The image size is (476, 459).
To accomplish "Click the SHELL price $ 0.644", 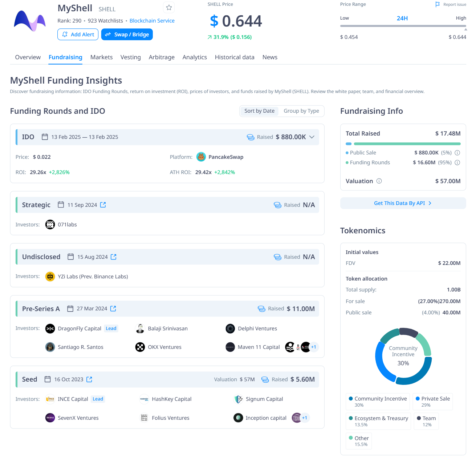I will point(236,21).
